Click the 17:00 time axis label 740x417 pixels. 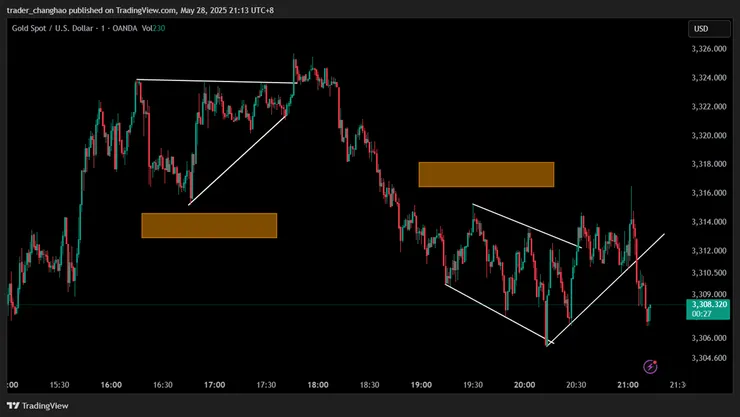pos(214,385)
